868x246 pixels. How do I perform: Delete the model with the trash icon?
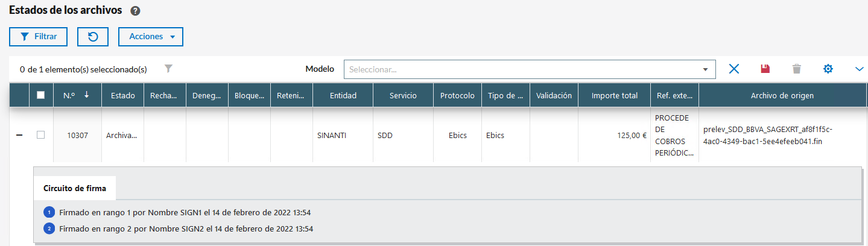797,69
